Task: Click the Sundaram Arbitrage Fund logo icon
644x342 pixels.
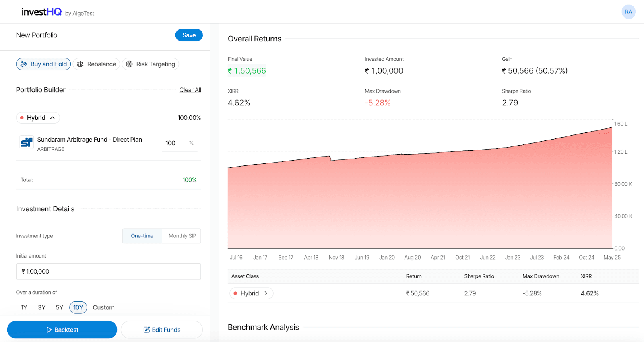Action: [x=27, y=142]
